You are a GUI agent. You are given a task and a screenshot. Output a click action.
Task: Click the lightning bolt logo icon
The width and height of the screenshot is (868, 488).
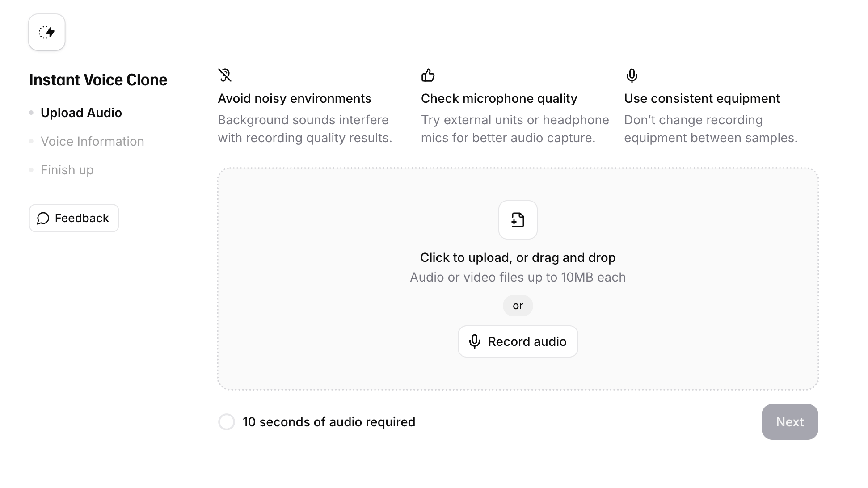point(46,32)
